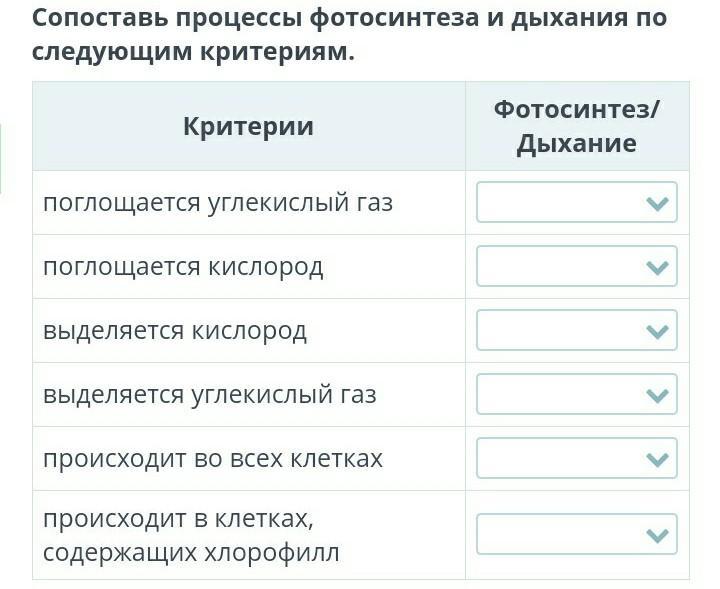This screenshot has height=589, width=720.
Task: Click chevron arrow in "происходит во всех клетках" row
Action: [657, 459]
